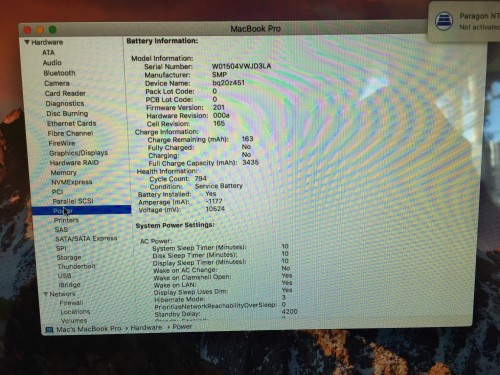This screenshot has height=375, width=500.
Task: Open Graphics/Displays information
Action: [78, 153]
